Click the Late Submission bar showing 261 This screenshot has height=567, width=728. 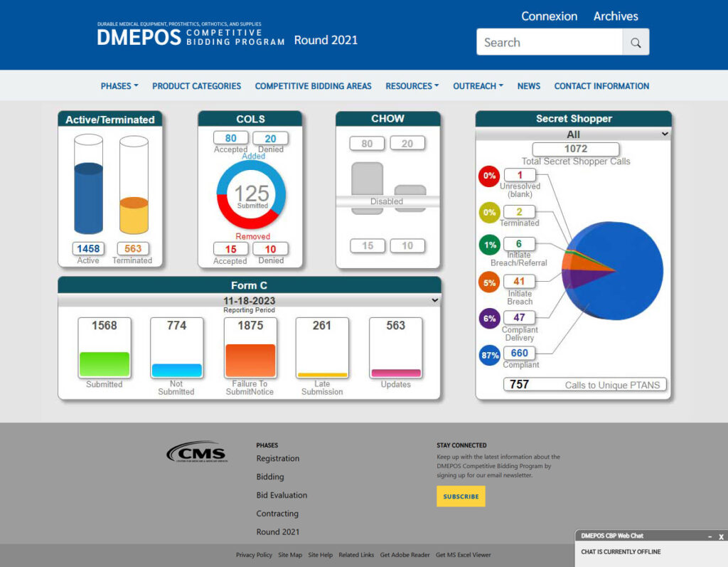click(x=322, y=375)
